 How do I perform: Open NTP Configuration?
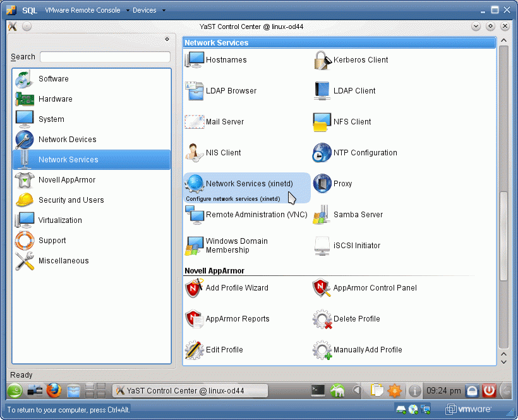(355, 153)
